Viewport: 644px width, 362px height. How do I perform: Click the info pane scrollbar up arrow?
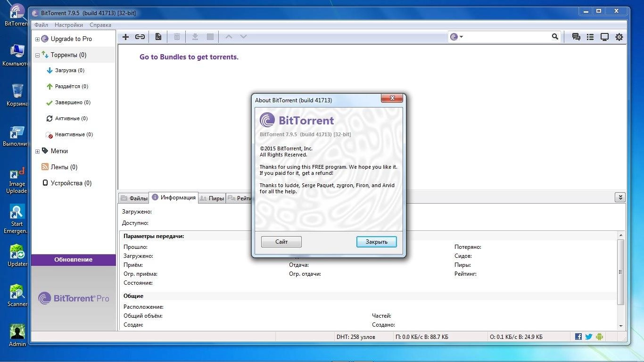click(621, 235)
